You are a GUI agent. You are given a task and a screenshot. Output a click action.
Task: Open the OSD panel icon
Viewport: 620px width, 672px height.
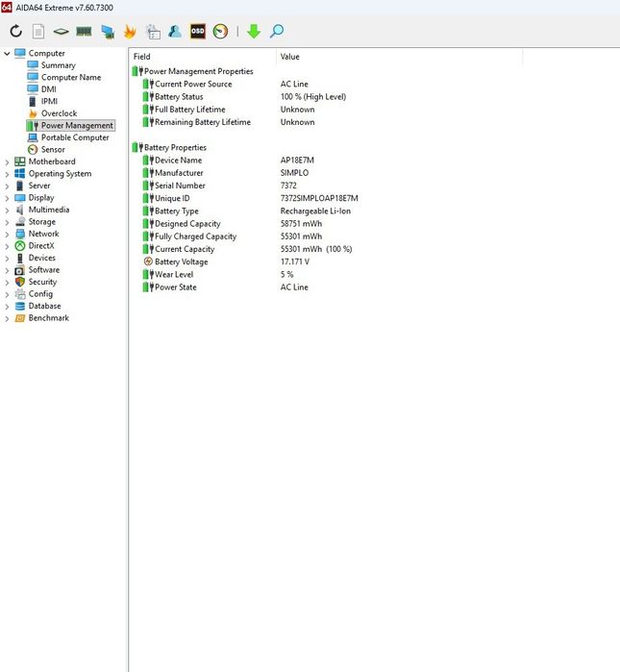click(197, 32)
